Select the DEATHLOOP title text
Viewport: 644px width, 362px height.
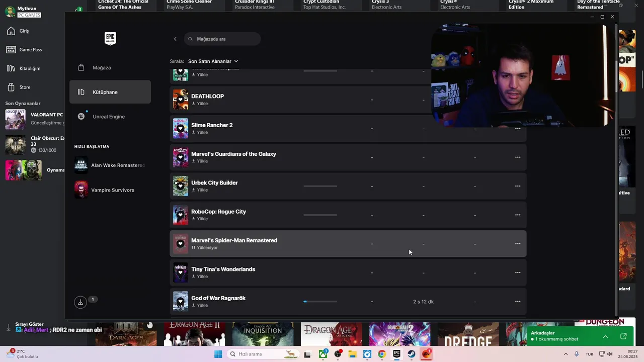coord(207,96)
